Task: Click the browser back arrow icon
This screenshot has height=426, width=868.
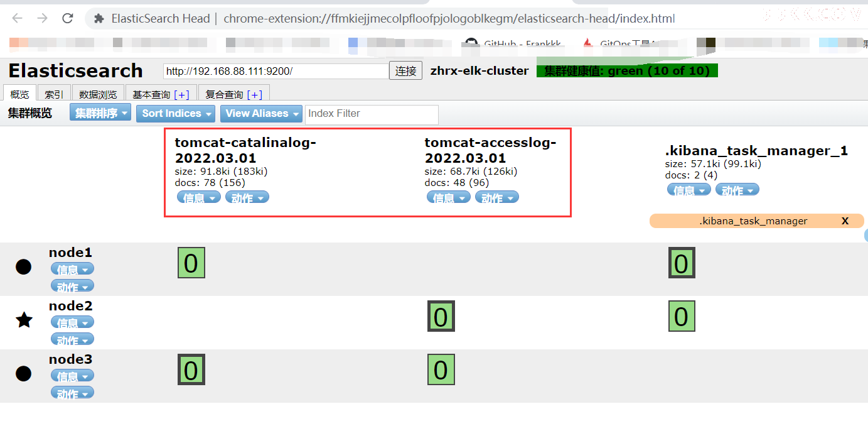Action: [x=17, y=18]
